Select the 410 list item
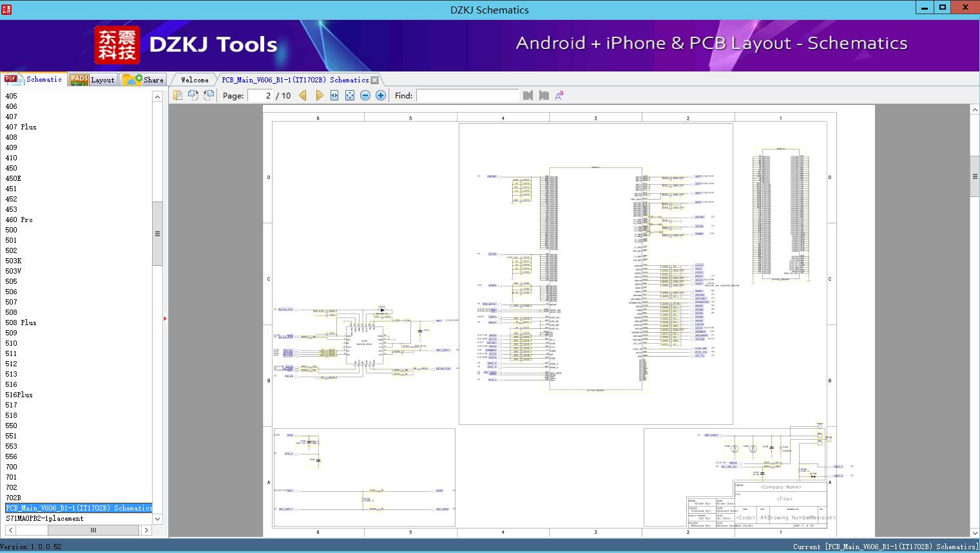Viewport: 980px width, 553px height. click(12, 158)
